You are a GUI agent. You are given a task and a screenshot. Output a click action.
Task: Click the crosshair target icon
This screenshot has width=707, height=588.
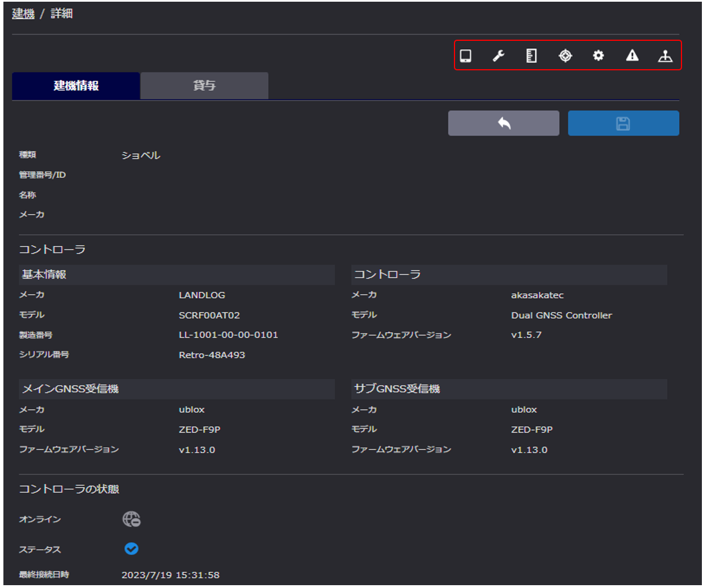pyautogui.click(x=565, y=56)
